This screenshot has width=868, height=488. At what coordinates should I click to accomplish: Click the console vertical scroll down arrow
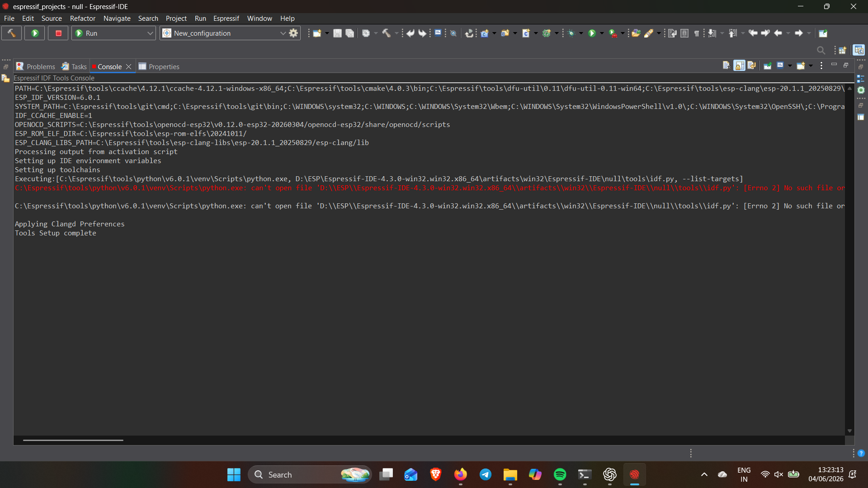click(x=849, y=431)
